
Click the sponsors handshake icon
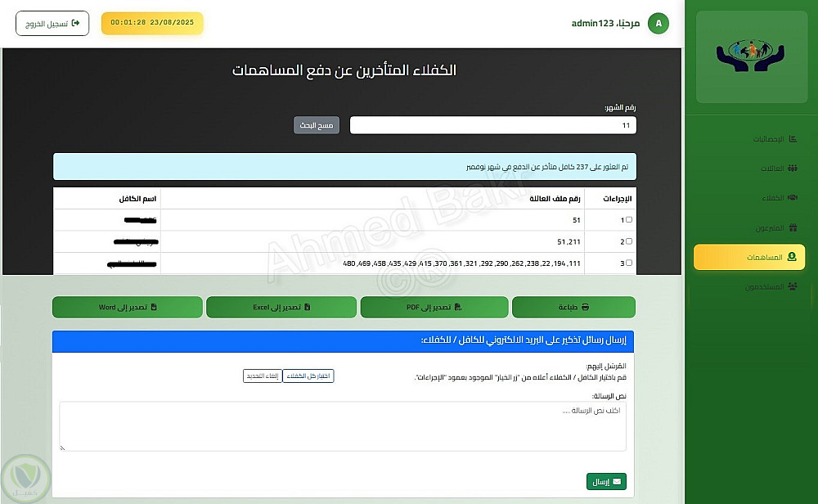pos(793,198)
